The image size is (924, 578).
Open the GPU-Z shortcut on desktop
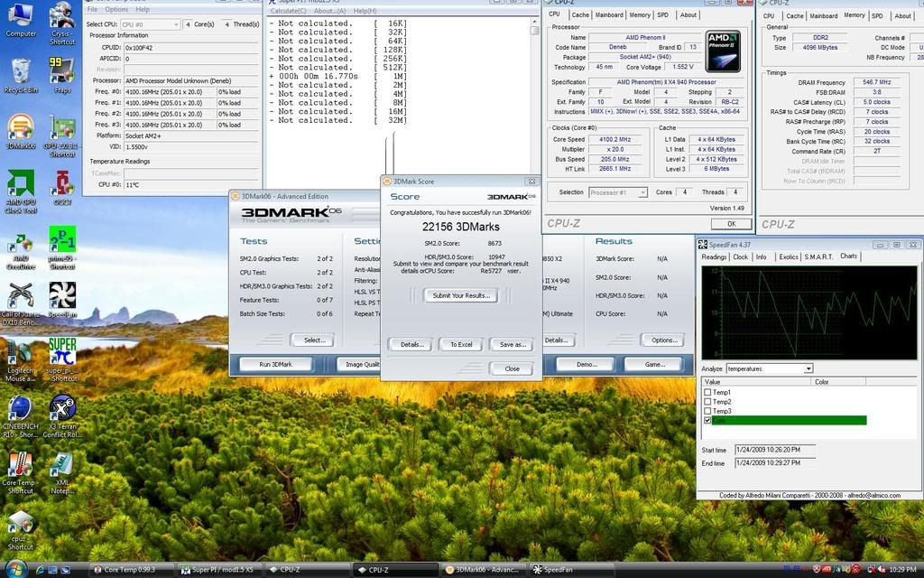[62, 136]
